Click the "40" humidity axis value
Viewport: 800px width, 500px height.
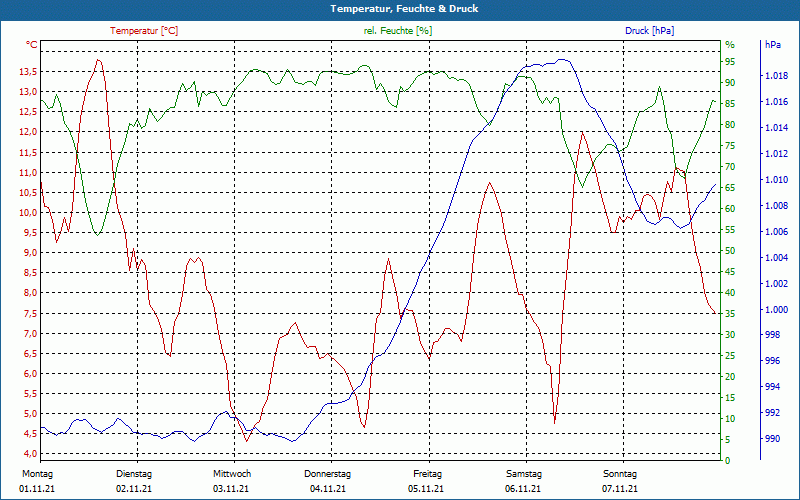(x=730, y=293)
